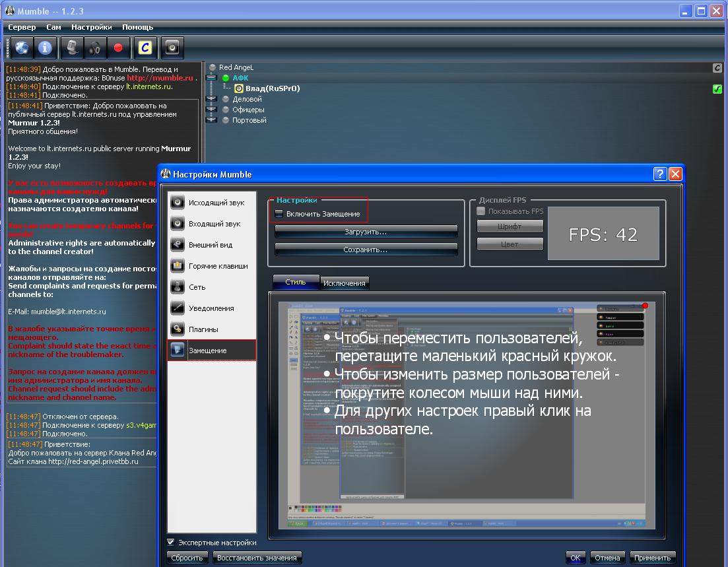Click the dotted toolbar grip handle
Viewport: 728px width, 567px height.
click(7, 48)
